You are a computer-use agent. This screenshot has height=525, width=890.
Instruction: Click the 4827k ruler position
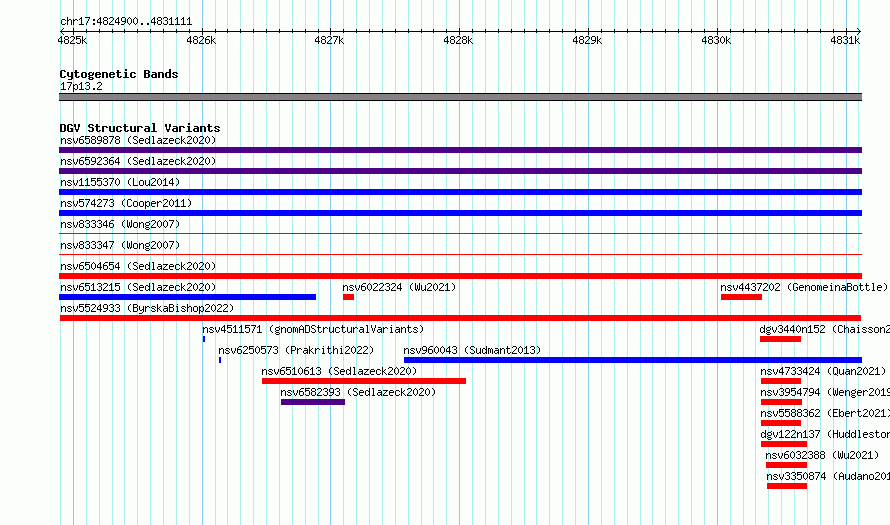(x=329, y=40)
